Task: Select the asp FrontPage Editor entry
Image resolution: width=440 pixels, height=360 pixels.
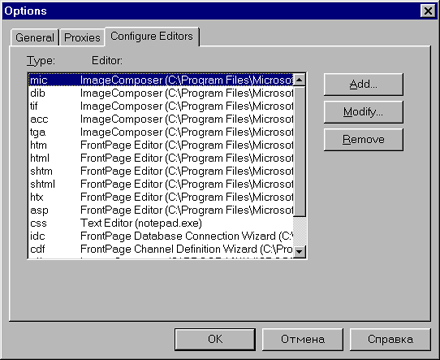Action: [x=161, y=210]
